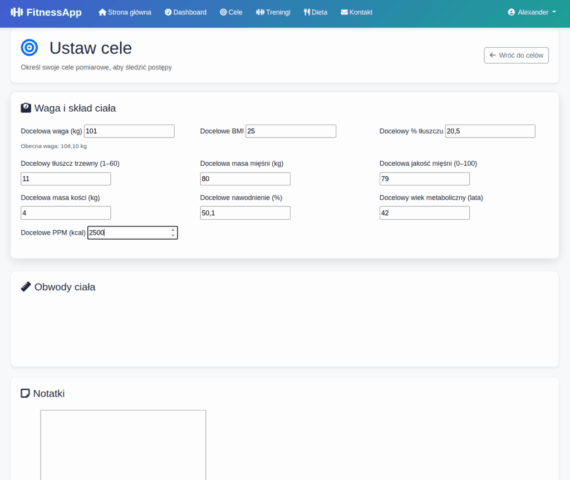The height and width of the screenshot is (480, 570).
Task: Click the target icon beside Cele
Action: [223, 12]
